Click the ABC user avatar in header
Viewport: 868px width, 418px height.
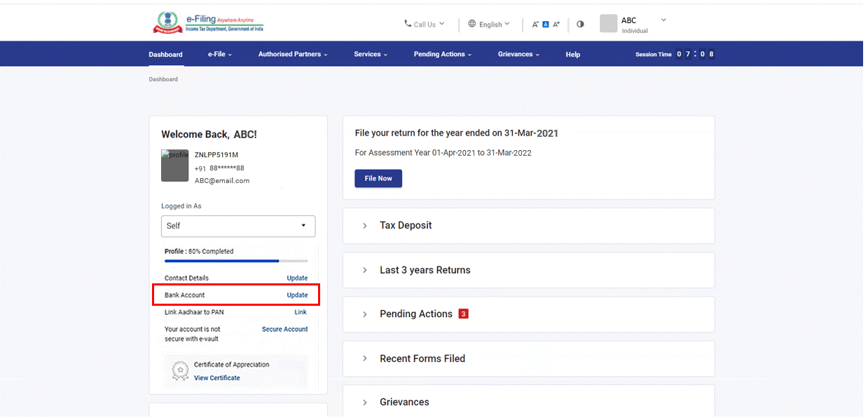coord(608,24)
